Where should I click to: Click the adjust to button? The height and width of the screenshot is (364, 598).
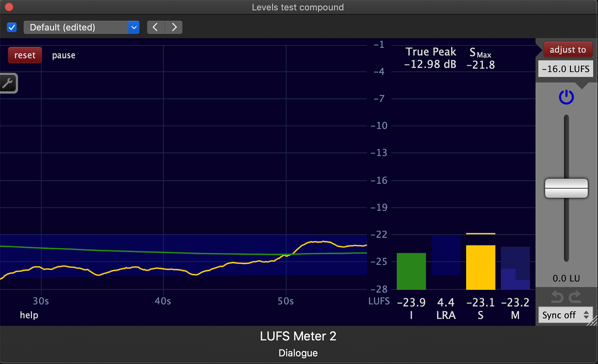568,50
